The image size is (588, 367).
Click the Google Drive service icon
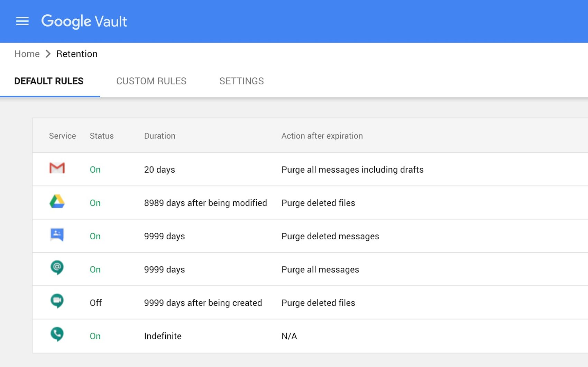click(57, 201)
